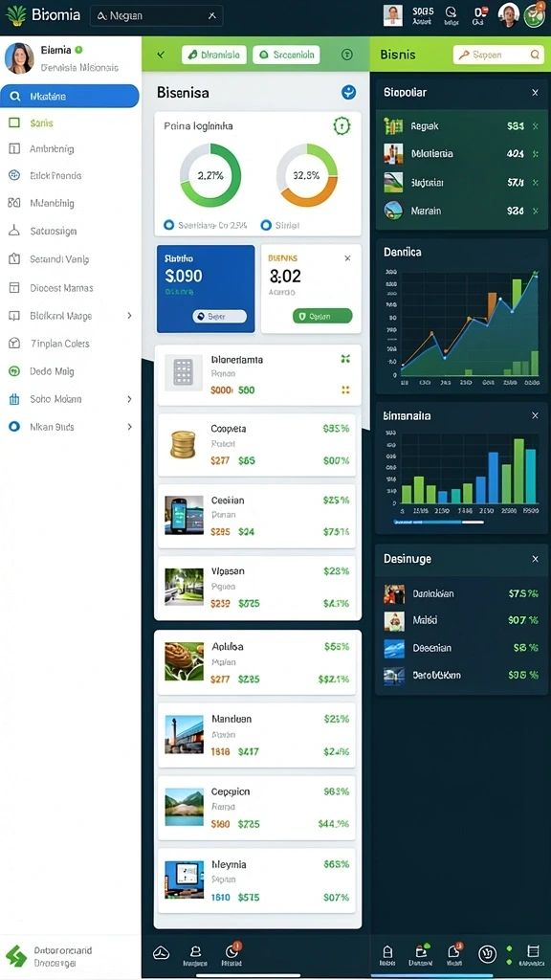
Task: Click the Mdatarria row
Action: click(462, 154)
